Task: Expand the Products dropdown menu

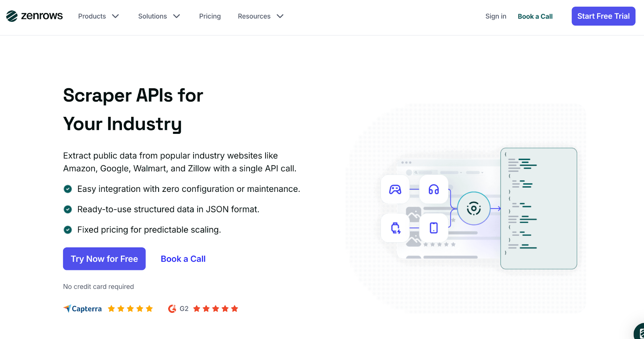Action: (98, 16)
